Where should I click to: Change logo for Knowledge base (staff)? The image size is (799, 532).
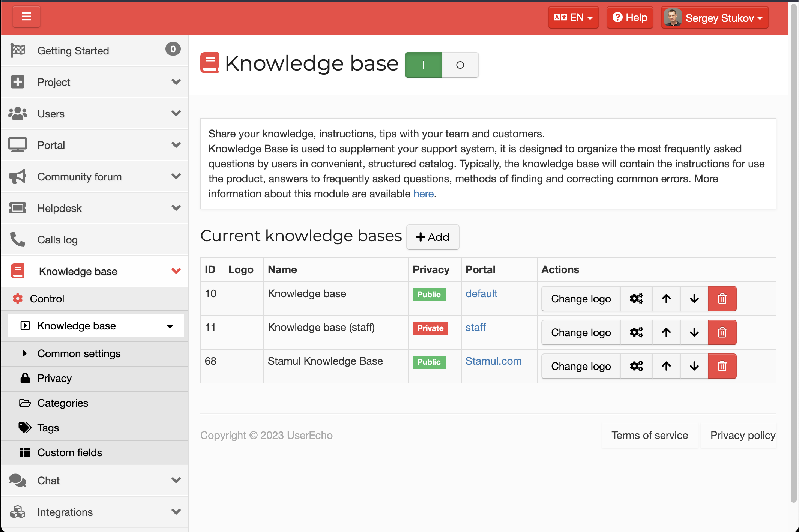tap(581, 332)
